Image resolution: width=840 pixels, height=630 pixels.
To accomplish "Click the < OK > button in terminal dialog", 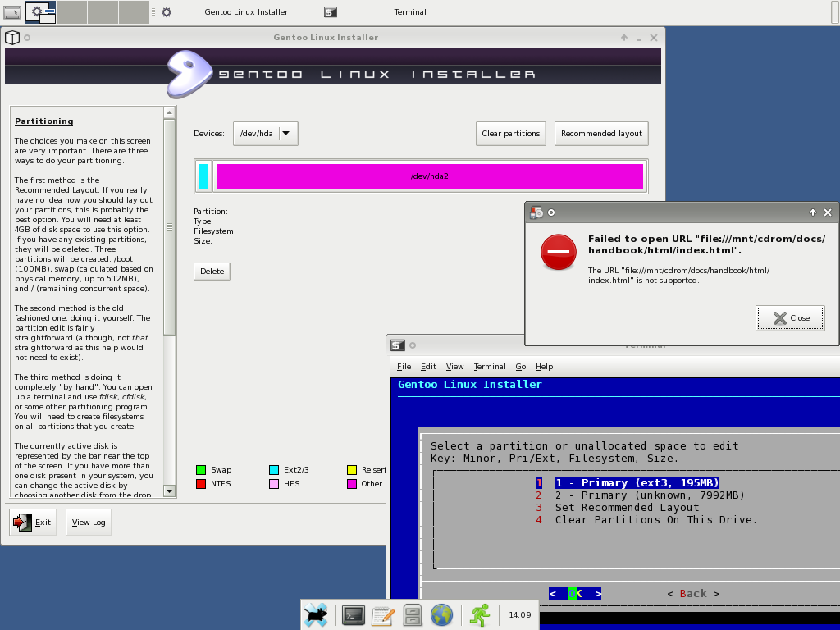I will 575,594.
